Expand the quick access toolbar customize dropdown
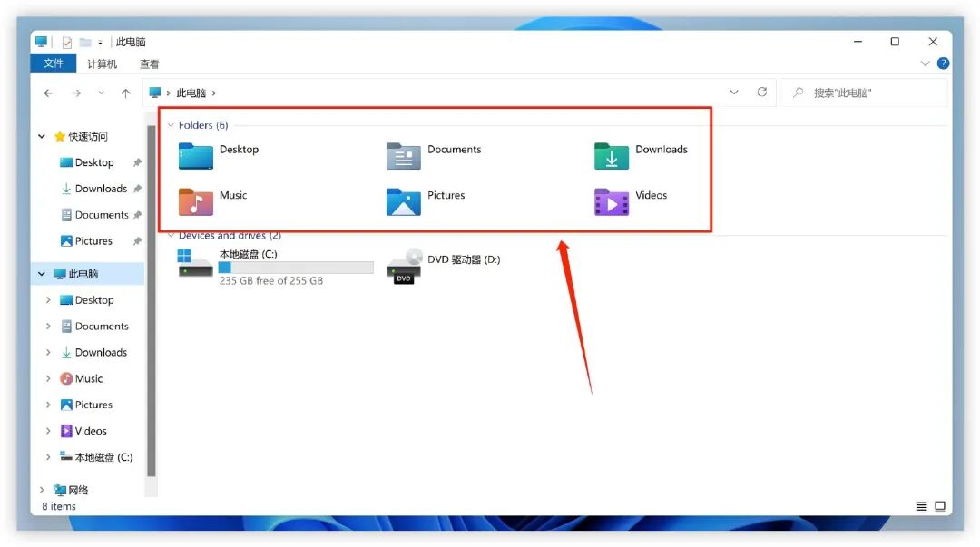The image size is (980, 547). [100, 42]
